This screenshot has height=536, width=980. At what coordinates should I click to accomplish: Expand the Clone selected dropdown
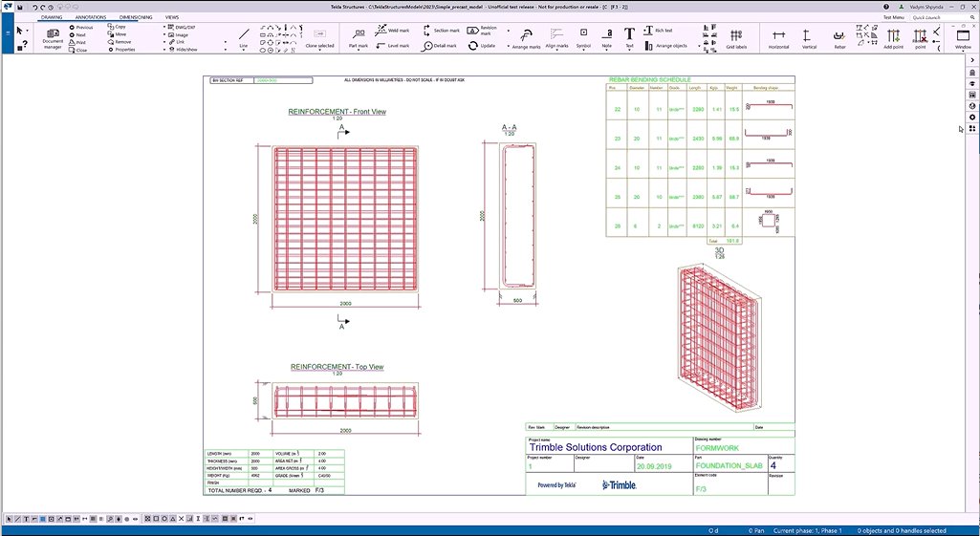(319, 50)
